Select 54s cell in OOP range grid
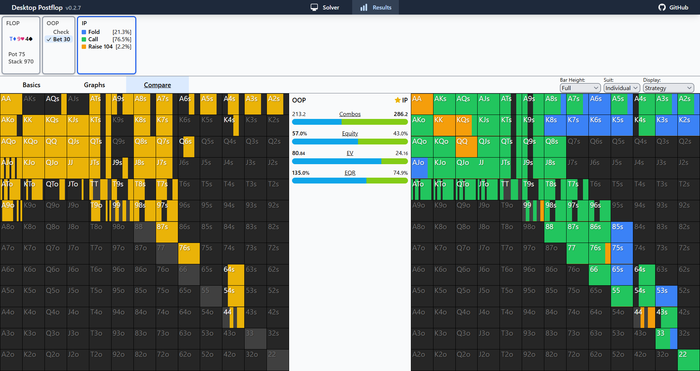The width and height of the screenshot is (700, 371). click(x=233, y=296)
